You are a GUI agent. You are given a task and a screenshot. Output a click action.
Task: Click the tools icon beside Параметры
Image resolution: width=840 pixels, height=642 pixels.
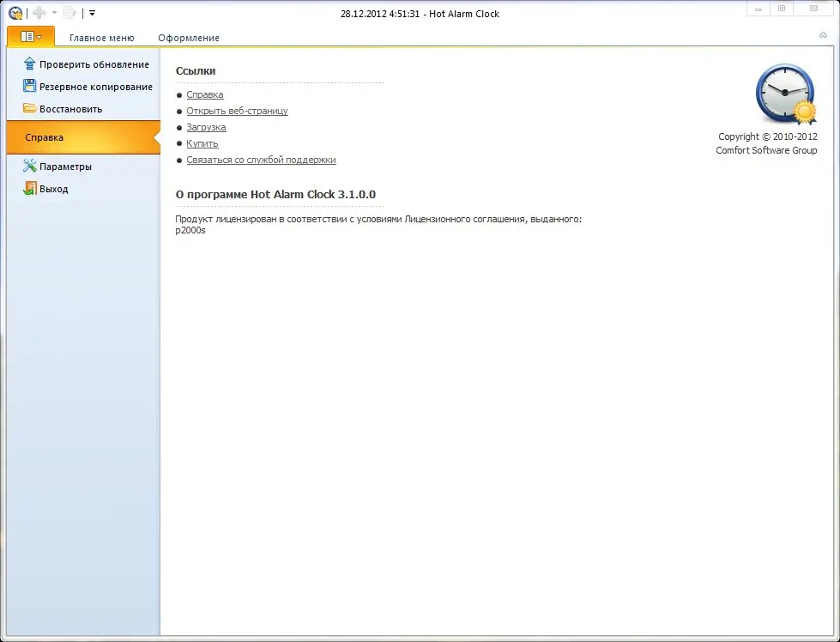click(x=29, y=166)
